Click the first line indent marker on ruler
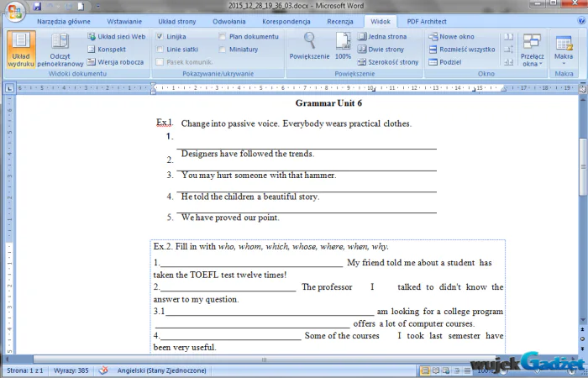 tap(153, 85)
